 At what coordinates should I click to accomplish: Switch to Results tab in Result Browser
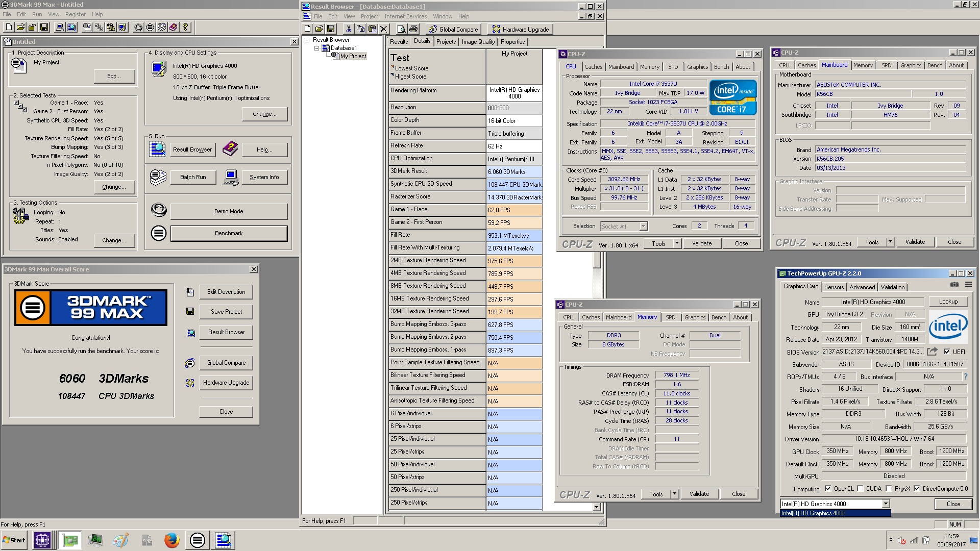399,42
